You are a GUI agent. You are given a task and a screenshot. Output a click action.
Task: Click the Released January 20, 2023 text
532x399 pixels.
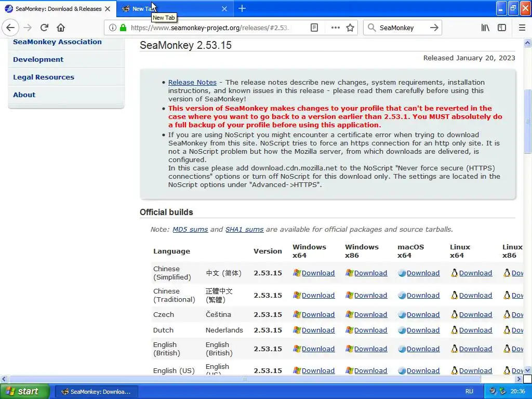469,58
